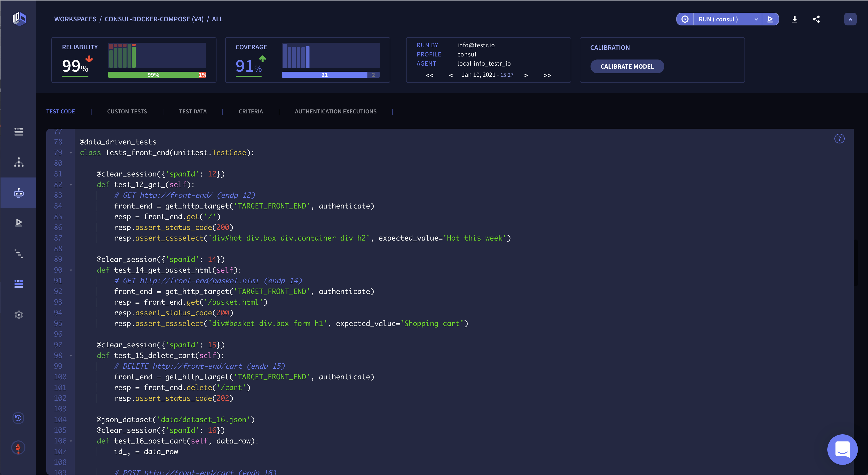The image size is (868, 475).
Task: Switch to the CUSTOM TESTS tab
Action: click(127, 111)
